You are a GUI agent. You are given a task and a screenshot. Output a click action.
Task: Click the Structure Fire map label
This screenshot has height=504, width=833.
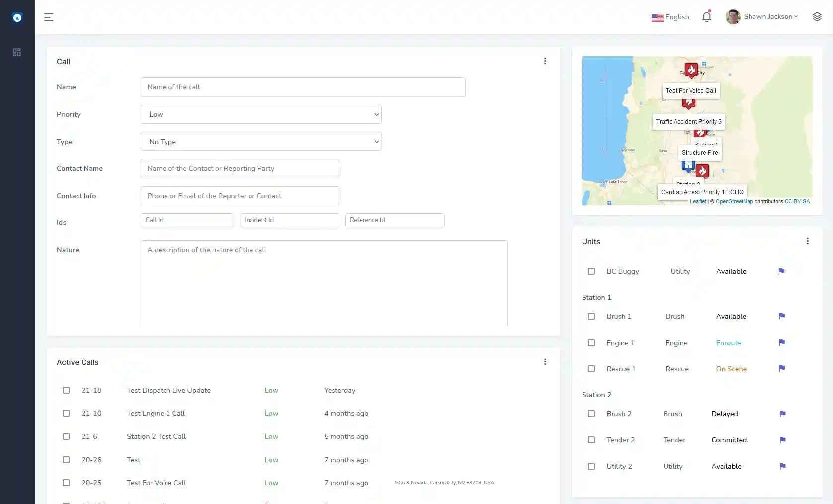click(699, 153)
